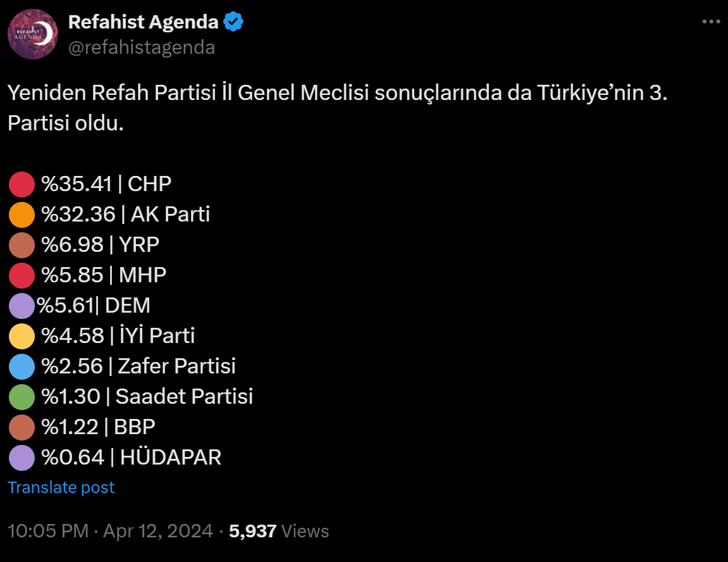Click the brown circle beside BBP
This screenshot has height=562, width=728.
point(22,427)
